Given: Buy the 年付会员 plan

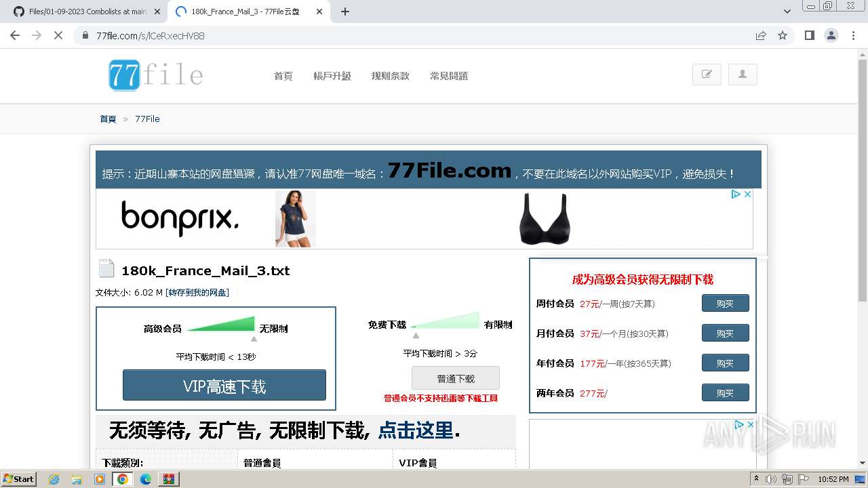Looking at the screenshot, I should (726, 363).
